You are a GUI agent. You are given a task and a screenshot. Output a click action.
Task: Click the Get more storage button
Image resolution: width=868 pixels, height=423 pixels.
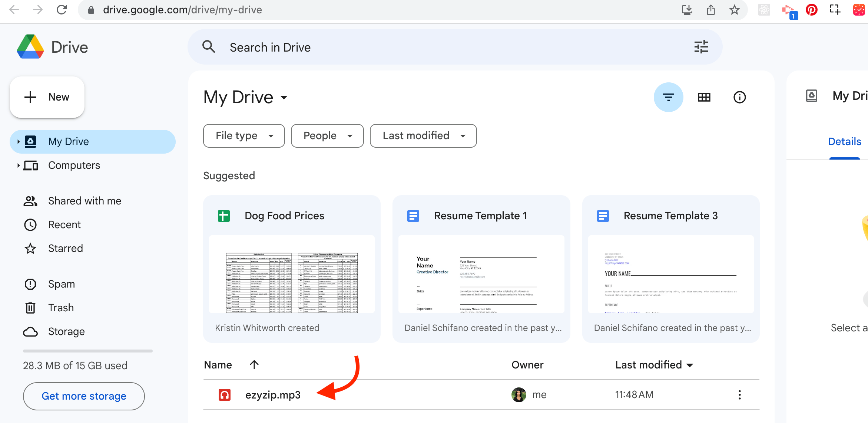pos(84,396)
